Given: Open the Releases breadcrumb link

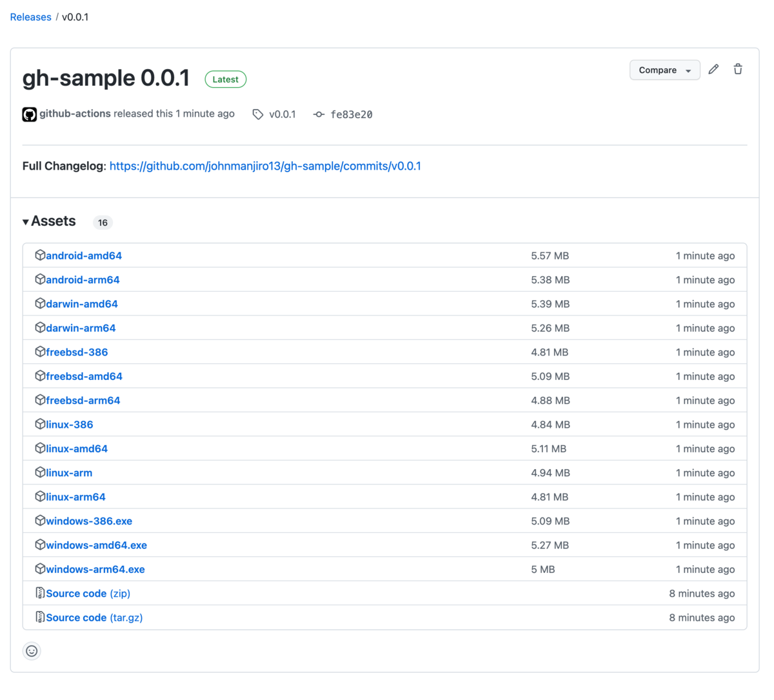Looking at the screenshot, I should tap(30, 17).
